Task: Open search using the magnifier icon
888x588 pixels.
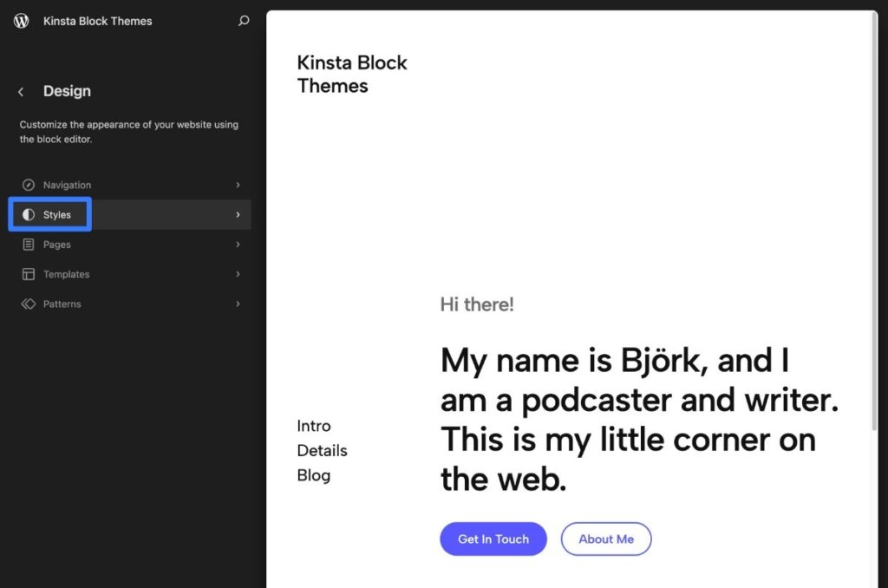Action: point(244,21)
